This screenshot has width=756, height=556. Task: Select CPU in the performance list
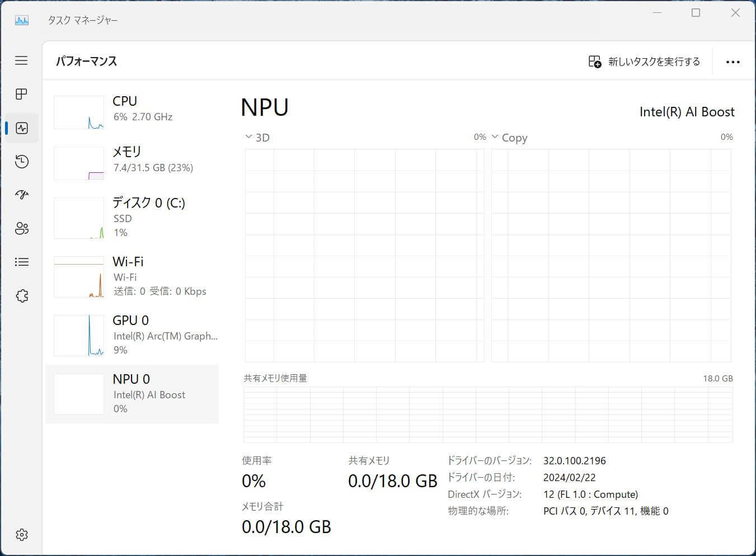(132, 112)
